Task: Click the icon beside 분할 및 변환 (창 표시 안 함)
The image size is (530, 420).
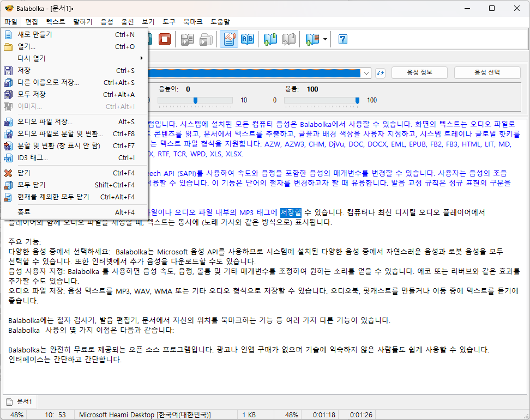Action: 8,145
